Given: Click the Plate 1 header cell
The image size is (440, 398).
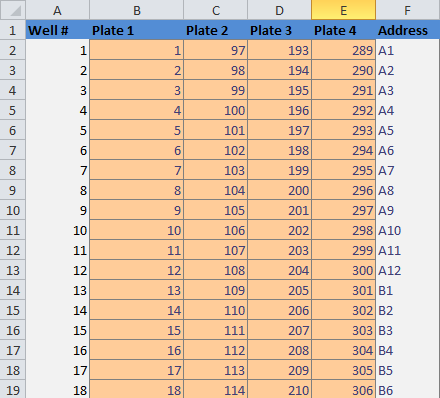Looking at the screenshot, I should 137,30.
